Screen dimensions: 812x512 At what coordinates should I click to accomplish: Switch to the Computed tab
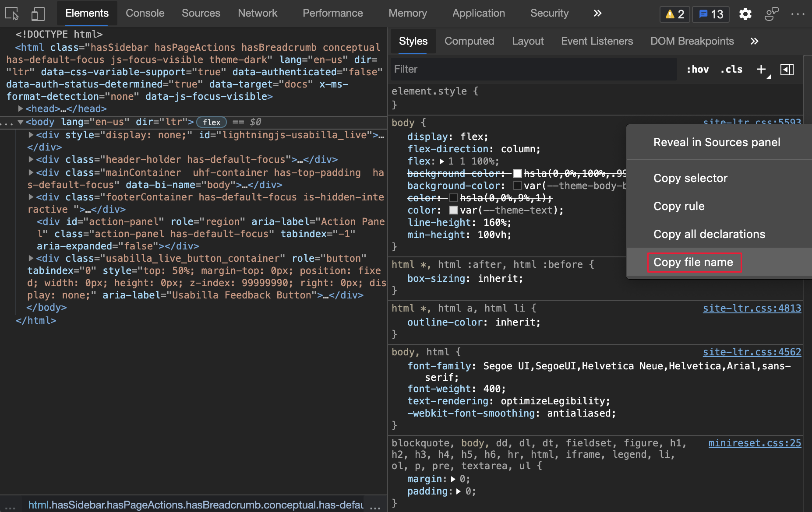(x=469, y=41)
